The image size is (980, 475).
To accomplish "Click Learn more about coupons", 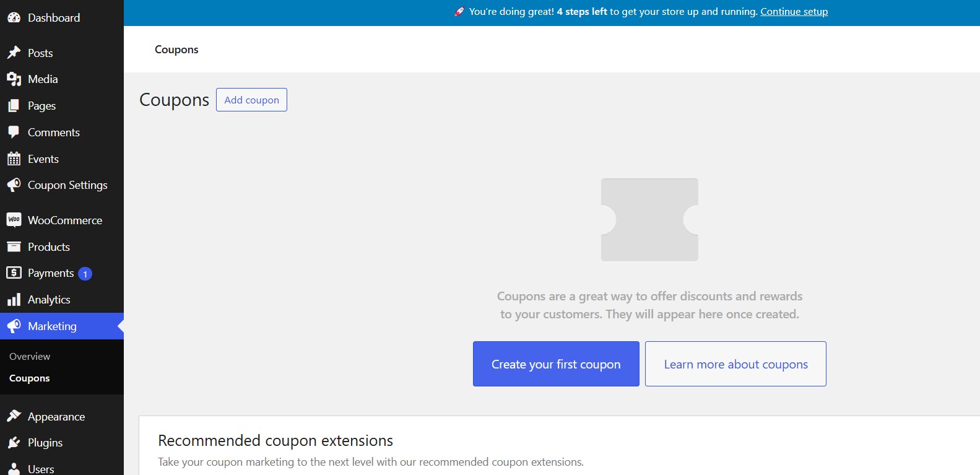I will pyautogui.click(x=735, y=364).
